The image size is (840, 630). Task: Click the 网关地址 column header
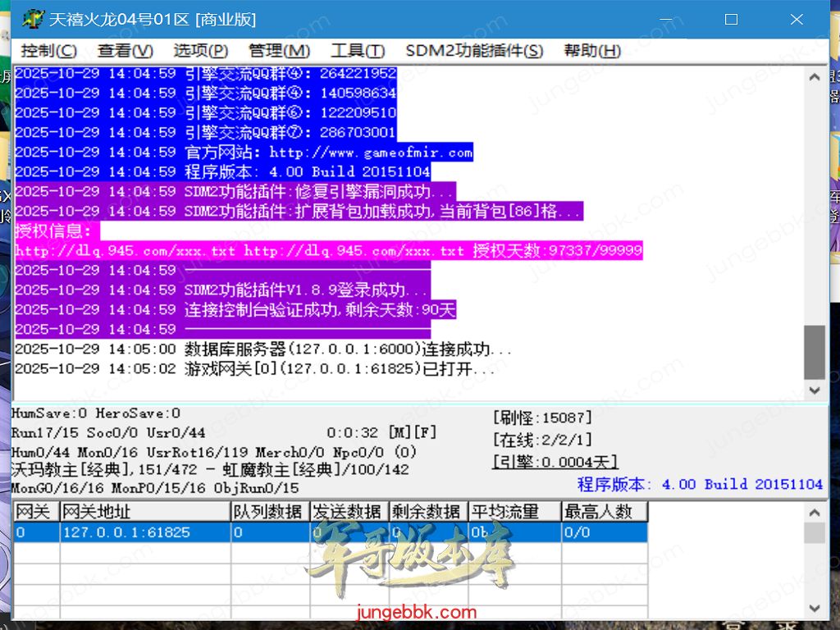(x=145, y=512)
